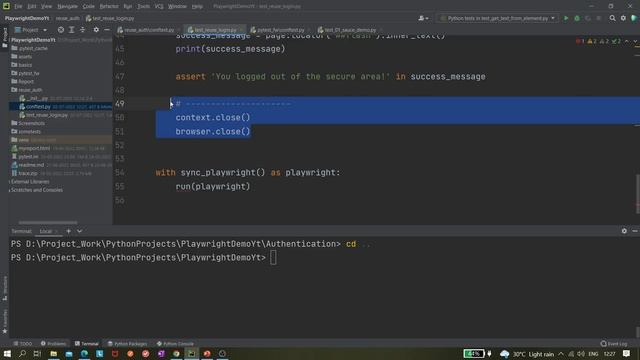The height and width of the screenshot is (360, 640).
Task: Click Select Opened File target icon
Action: (60, 30)
